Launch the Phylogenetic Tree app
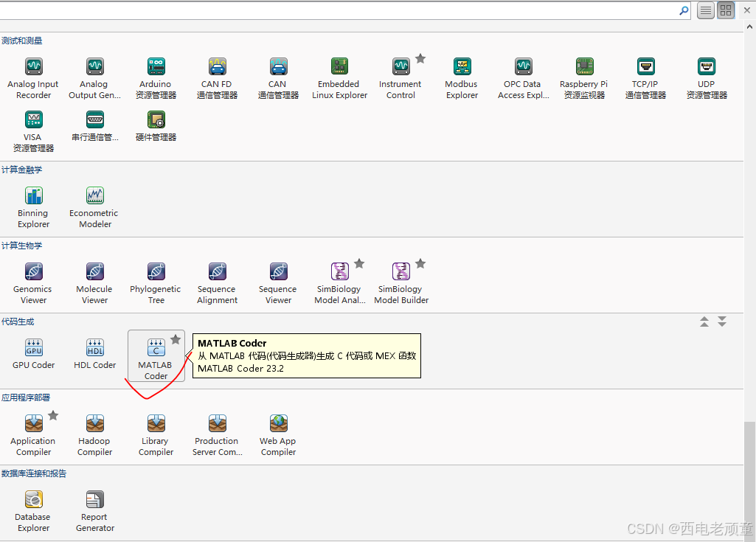 click(x=156, y=283)
